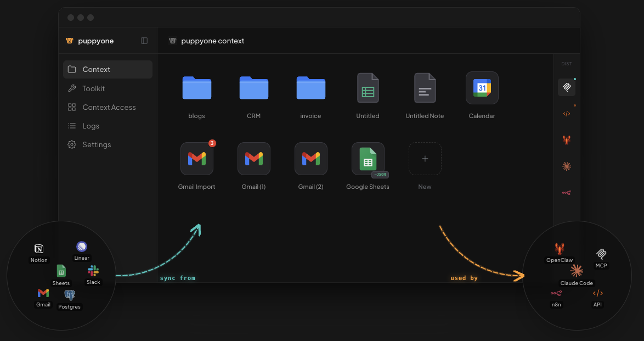Open Toolkit in the sidebar
The image size is (644, 341).
[108, 88]
